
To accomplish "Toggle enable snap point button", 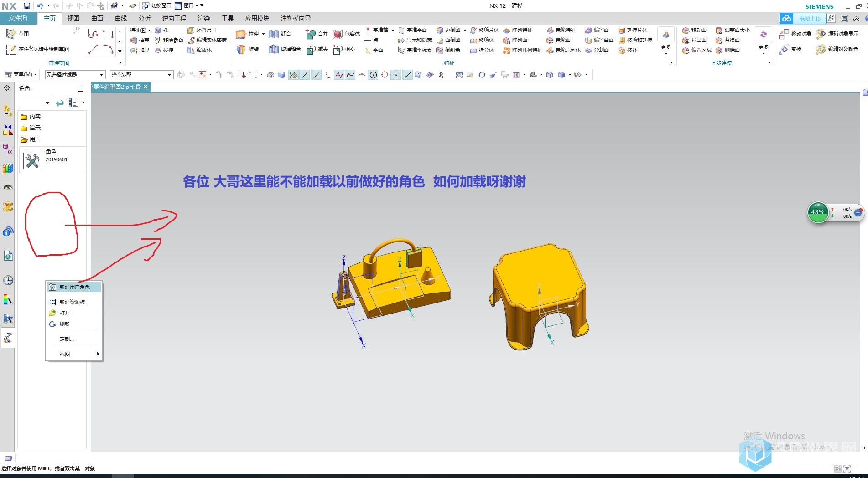I will coord(293,75).
